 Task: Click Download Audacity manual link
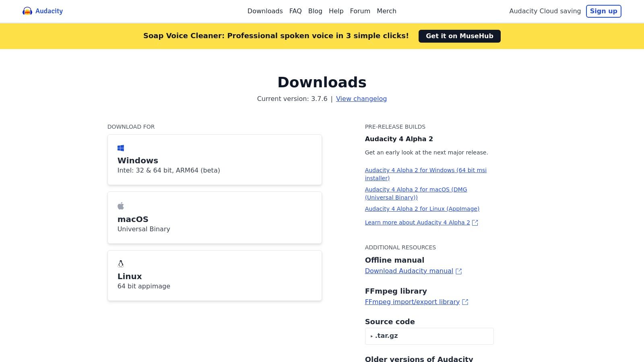(x=409, y=271)
